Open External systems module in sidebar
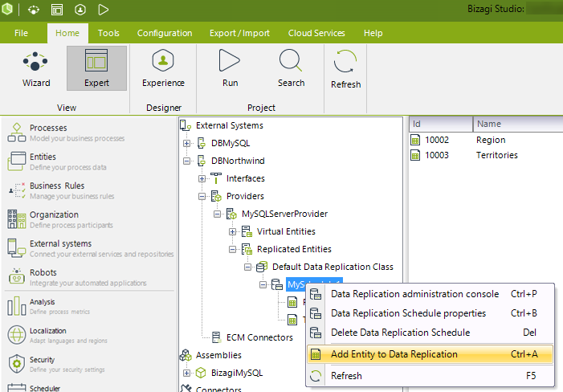563x392 pixels. (x=90, y=248)
